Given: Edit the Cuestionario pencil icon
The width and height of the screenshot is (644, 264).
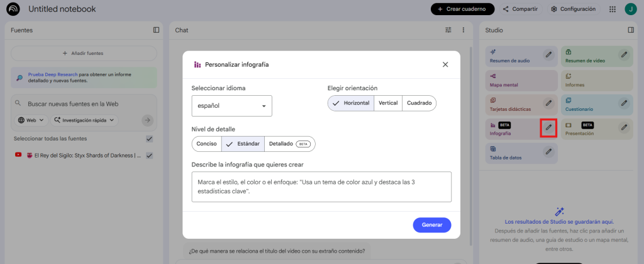Looking at the screenshot, I should (x=625, y=103).
